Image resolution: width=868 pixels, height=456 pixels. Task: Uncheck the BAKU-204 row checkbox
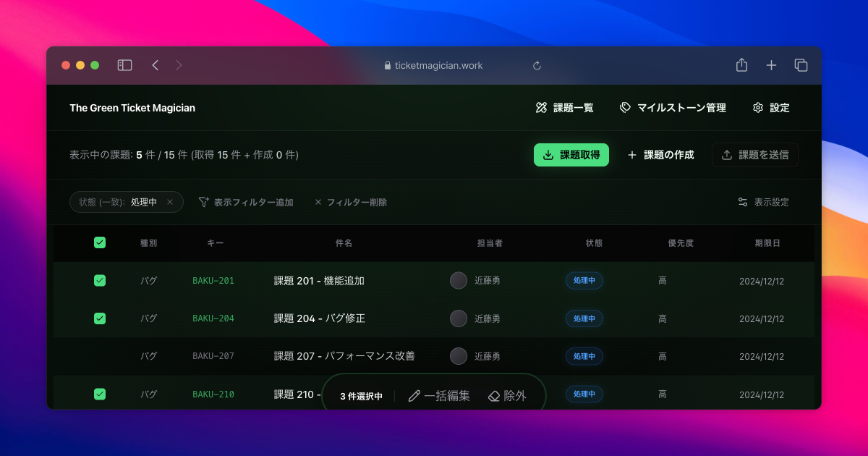click(x=100, y=318)
